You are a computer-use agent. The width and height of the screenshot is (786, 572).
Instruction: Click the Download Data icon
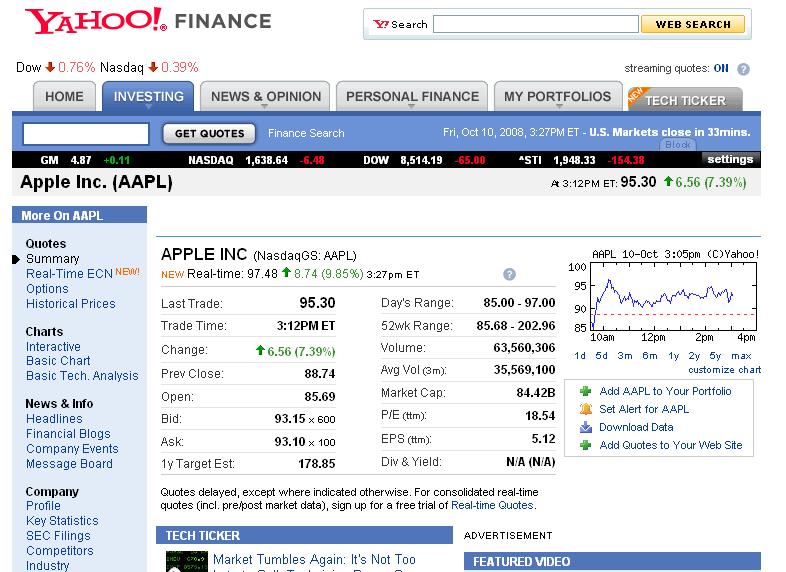pos(585,427)
